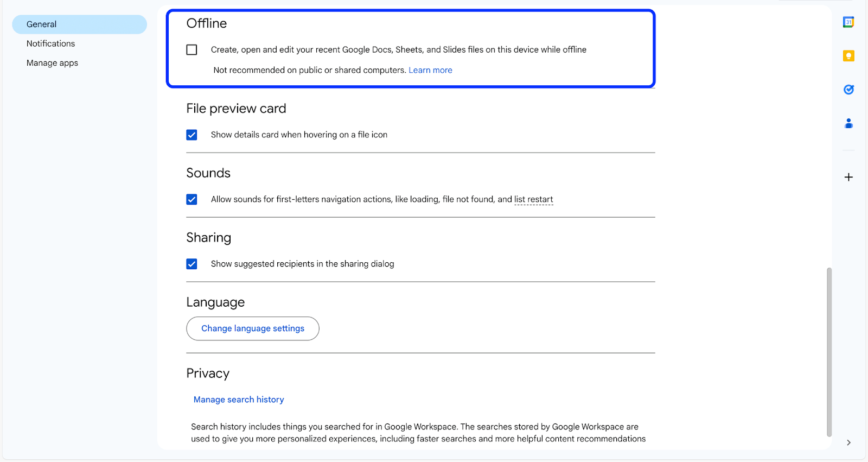Open the Google Keep side panel
868x462 pixels.
click(x=848, y=55)
